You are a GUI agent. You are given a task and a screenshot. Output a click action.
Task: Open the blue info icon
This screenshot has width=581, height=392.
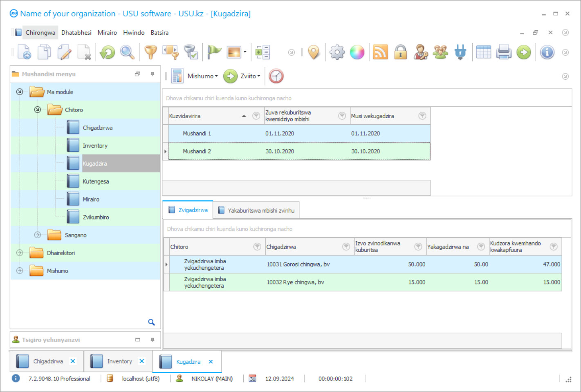point(547,52)
